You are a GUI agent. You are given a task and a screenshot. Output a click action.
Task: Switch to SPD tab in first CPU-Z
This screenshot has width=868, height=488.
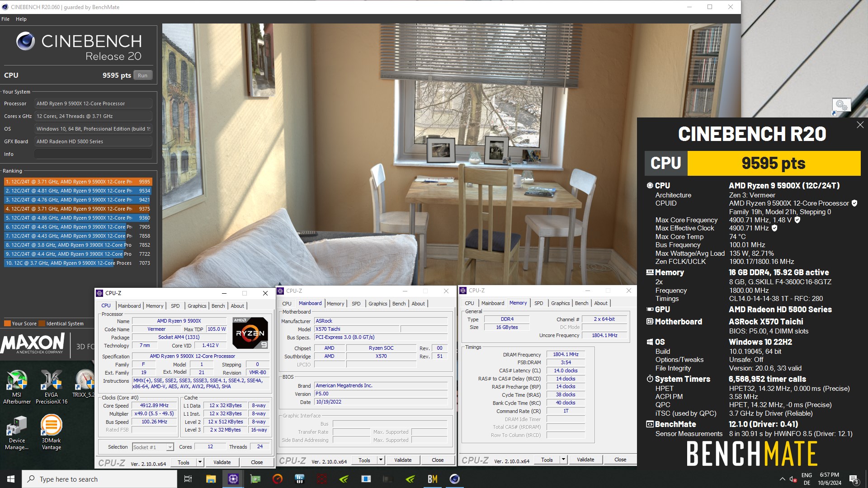[x=175, y=306]
